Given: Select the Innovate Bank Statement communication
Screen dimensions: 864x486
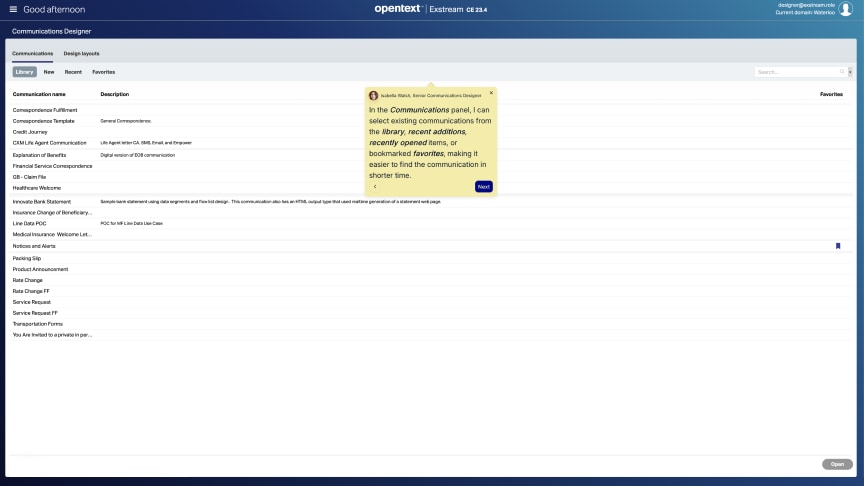Looking at the screenshot, I should coord(42,201).
